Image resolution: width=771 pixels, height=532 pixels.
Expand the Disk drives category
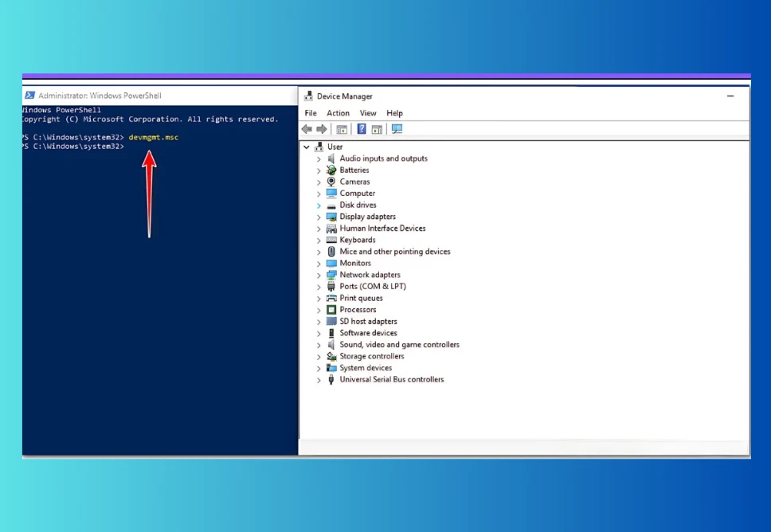point(319,205)
